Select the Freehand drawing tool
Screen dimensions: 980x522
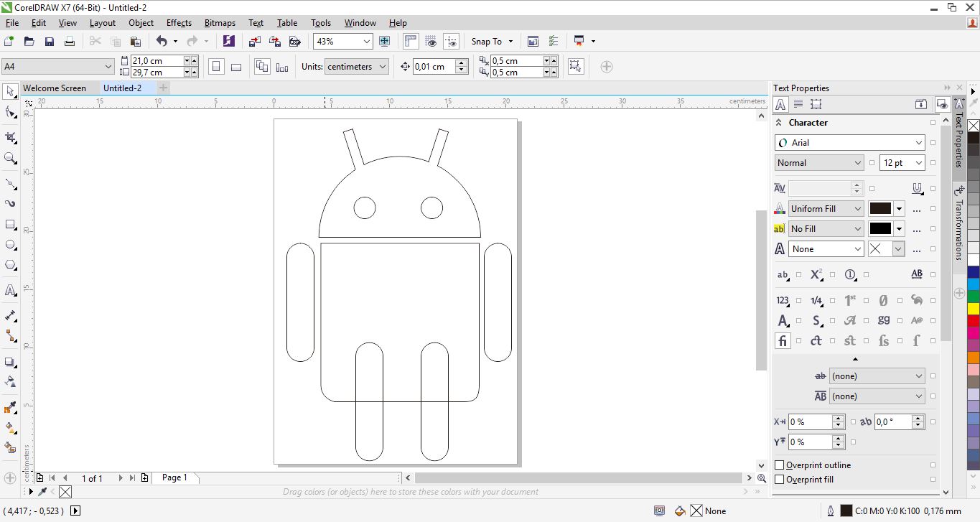pos(10,183)
